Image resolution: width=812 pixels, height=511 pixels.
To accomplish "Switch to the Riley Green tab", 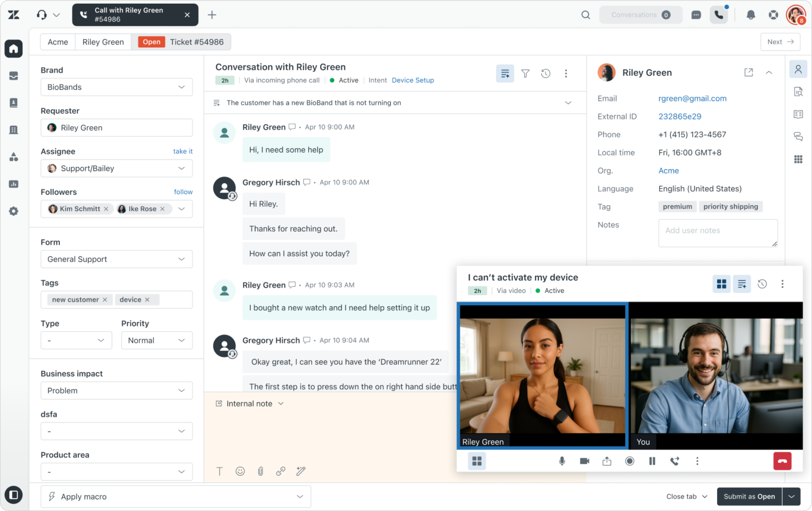I will pos(103,42).
